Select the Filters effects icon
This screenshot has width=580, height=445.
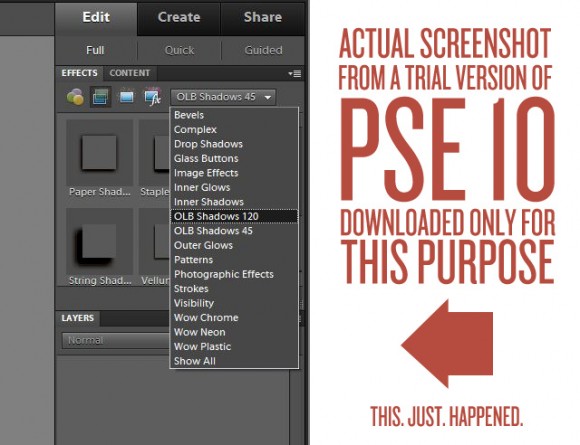click(75, 97)
